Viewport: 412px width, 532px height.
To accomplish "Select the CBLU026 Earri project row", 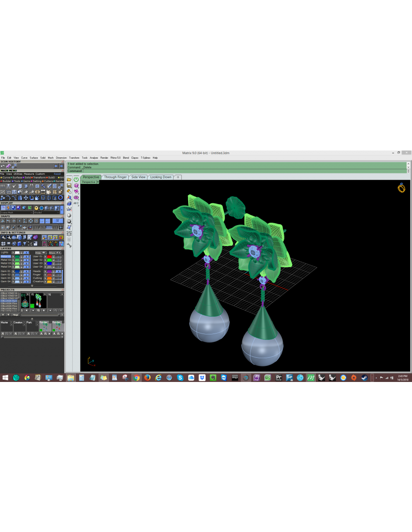I will [9, 301].
